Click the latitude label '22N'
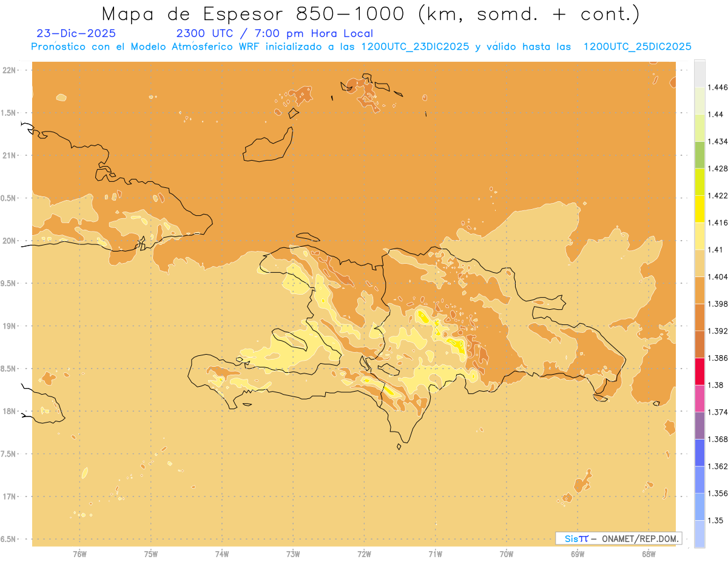This screenshot has height=562, width=728. pos(9,70)
